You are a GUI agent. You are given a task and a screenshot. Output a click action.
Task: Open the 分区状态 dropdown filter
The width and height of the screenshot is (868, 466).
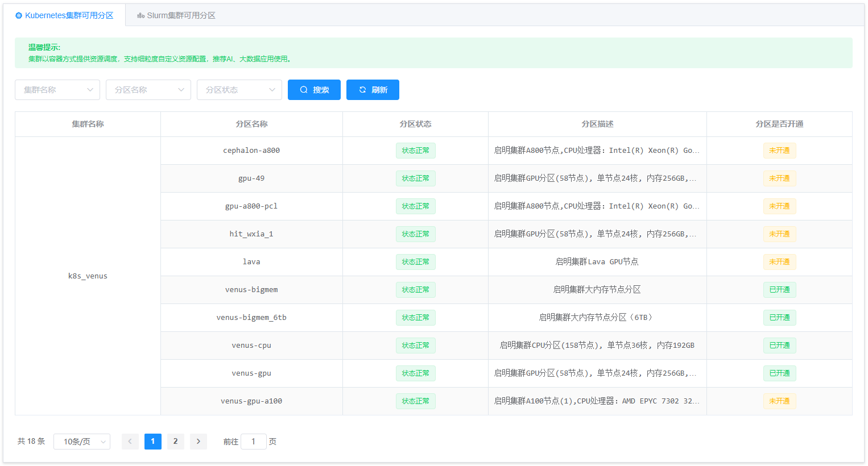pyautogui.click(x=239, y=90)
